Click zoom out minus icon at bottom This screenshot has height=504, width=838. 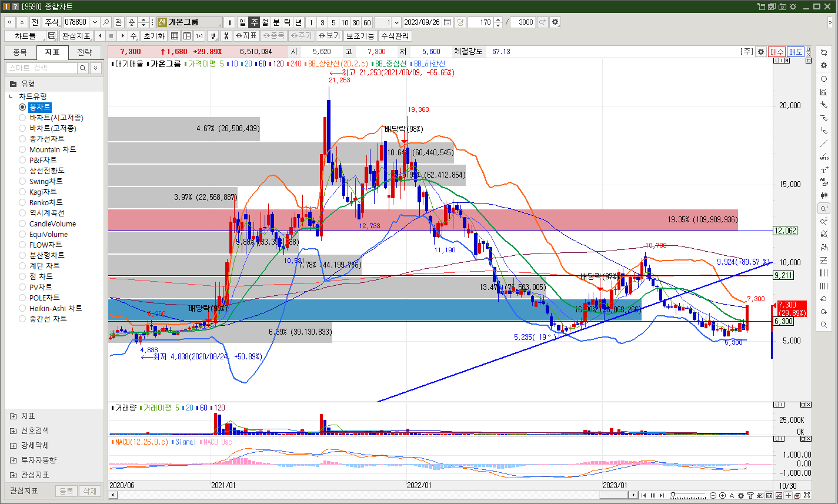pyautogui.click(x=713, y=496)
